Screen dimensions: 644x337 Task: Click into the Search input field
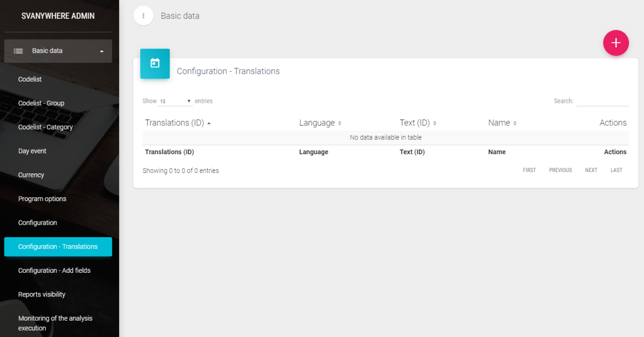click(x=602, y=101)
